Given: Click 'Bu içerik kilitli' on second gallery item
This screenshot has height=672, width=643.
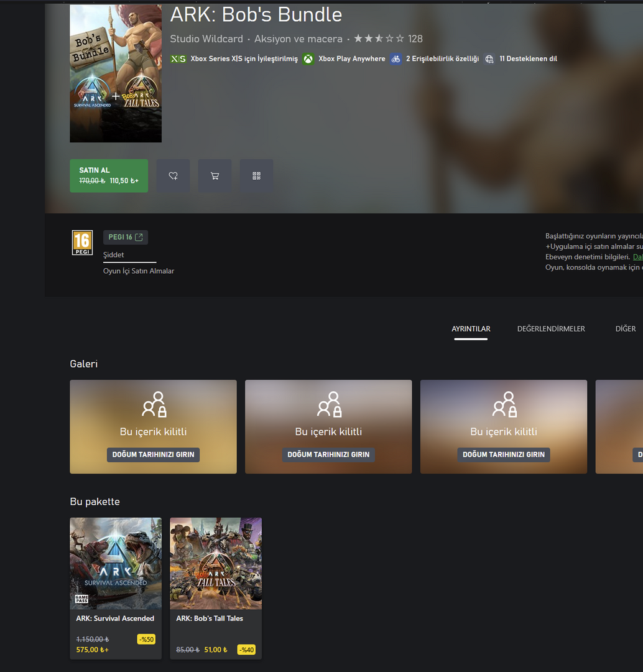Looking at the screenshot, I should tap(328, 432).
